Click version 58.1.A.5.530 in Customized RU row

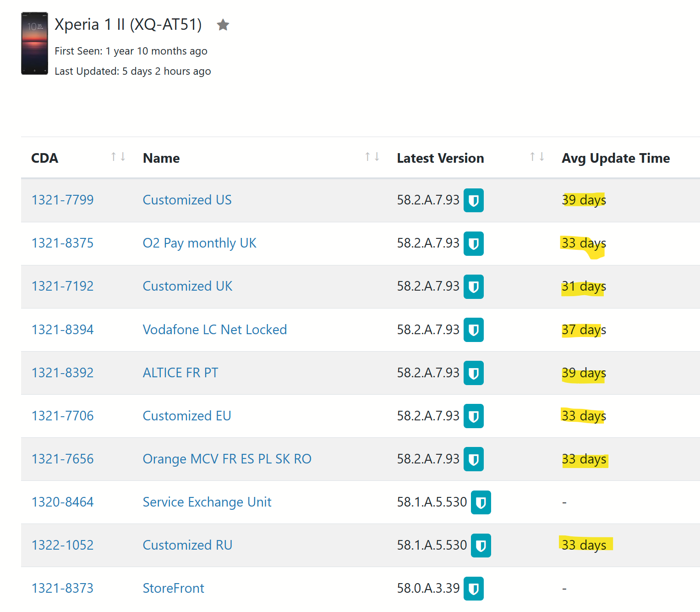point(432,545)
